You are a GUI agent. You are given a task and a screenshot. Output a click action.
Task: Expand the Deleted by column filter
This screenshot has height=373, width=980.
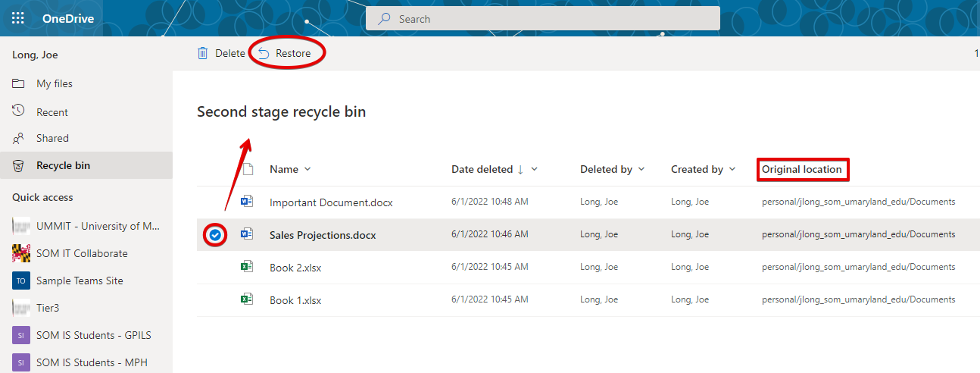[642, 169]
